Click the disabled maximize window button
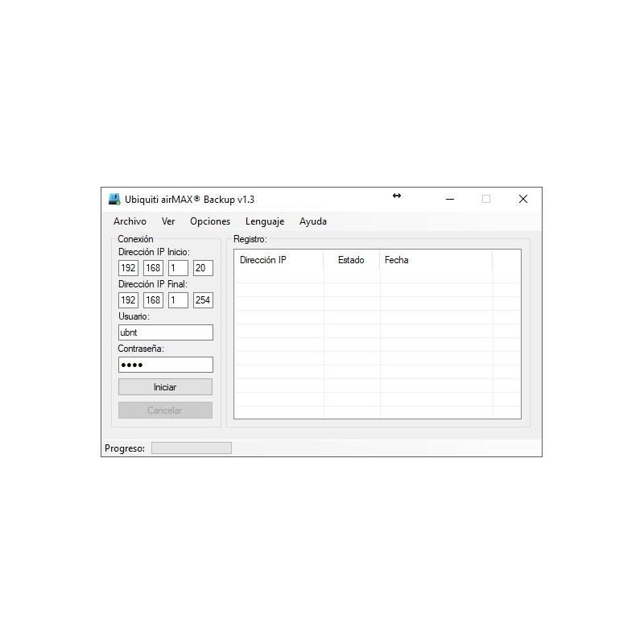 coord(486,199)
